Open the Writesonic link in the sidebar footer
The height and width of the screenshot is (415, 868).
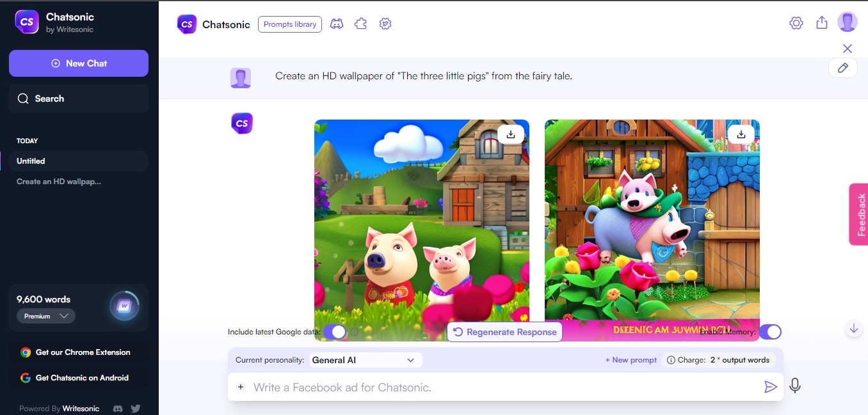point(81,409)
